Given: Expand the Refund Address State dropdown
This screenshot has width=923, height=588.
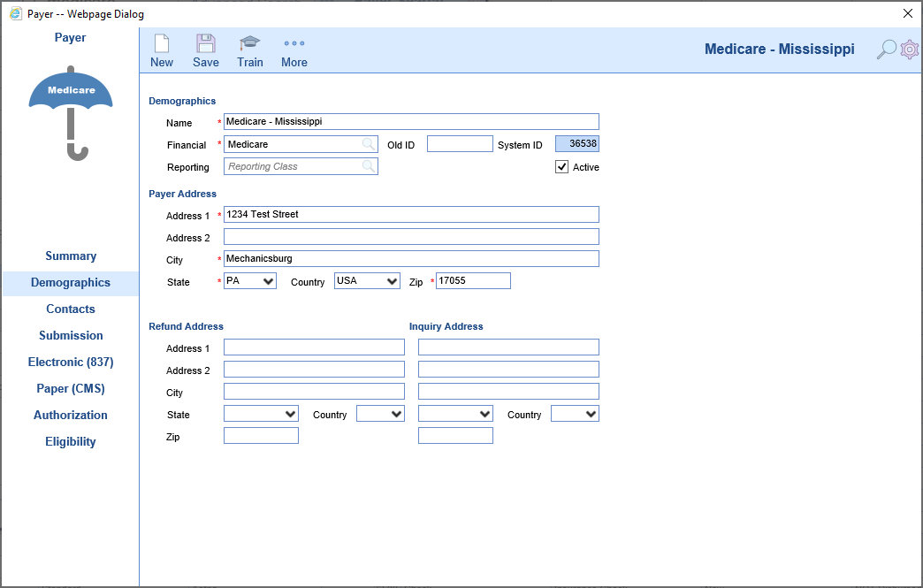Looking at the screenshot, I should [261, 414].
